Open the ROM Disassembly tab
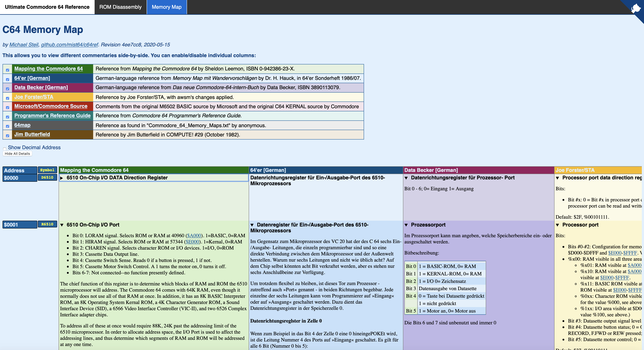This screenshot has height=350, width=644. coord(120,7)
